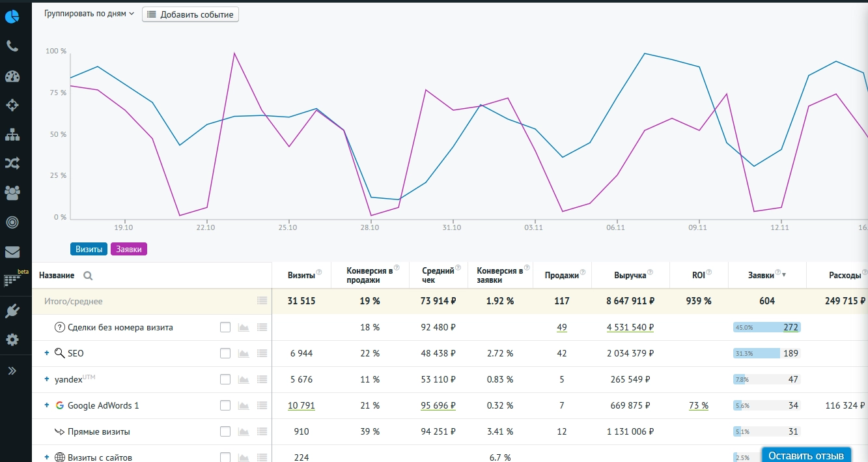This screenshot has height=462, width=868.
Task: Open the shuffle arrows icon in sidebar
Action: 12,164
